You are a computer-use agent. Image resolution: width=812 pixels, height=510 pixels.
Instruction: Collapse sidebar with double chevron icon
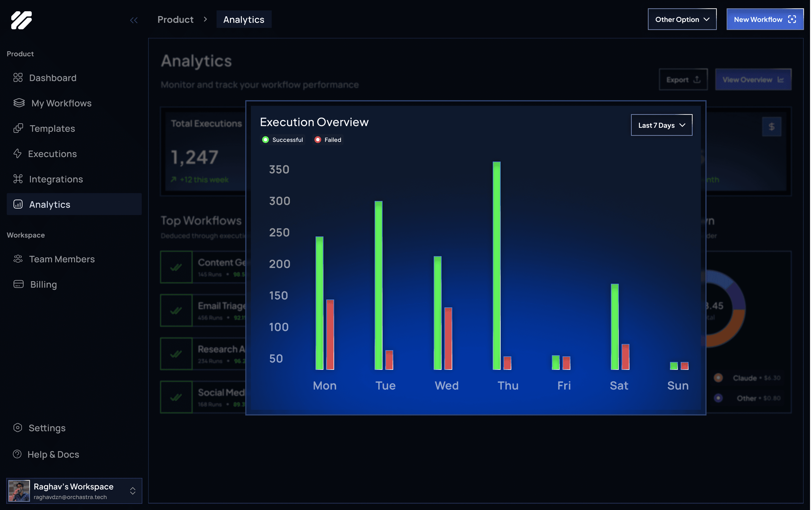[x=134, y=20]
